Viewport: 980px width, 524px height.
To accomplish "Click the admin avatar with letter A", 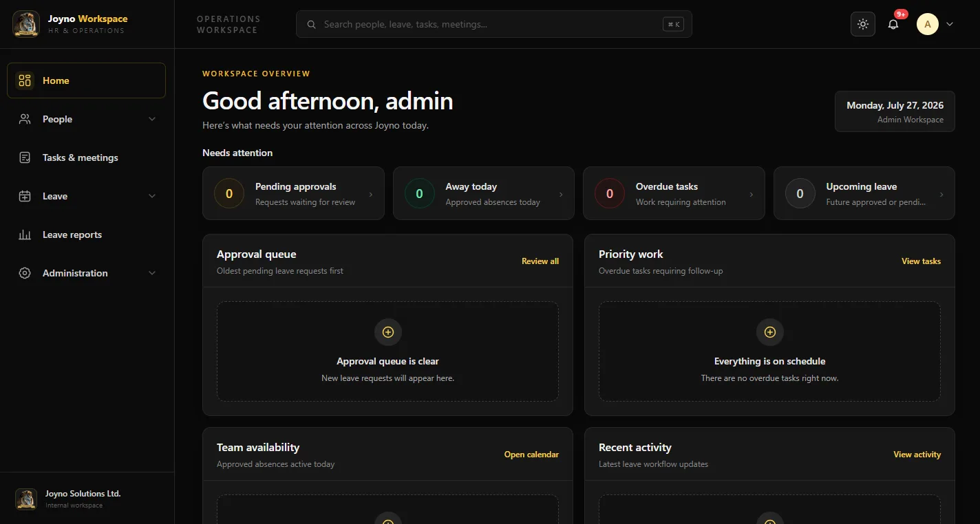I will 928,24.
